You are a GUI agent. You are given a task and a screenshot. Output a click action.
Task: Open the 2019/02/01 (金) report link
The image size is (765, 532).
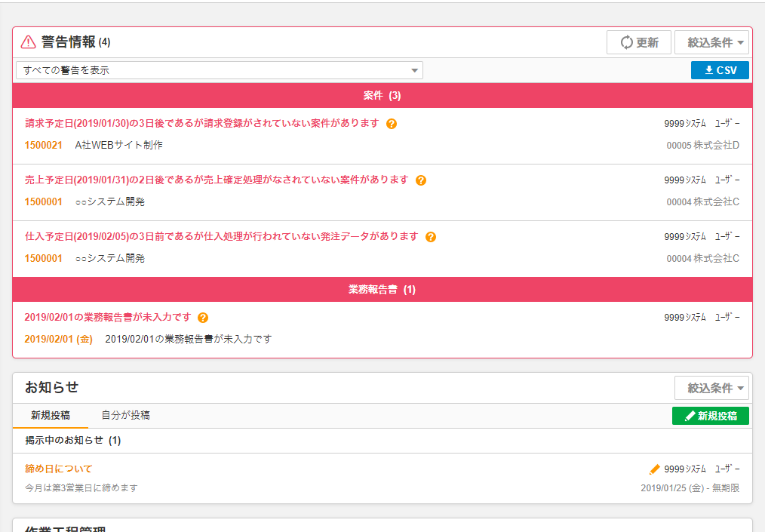tap(59, 339)
